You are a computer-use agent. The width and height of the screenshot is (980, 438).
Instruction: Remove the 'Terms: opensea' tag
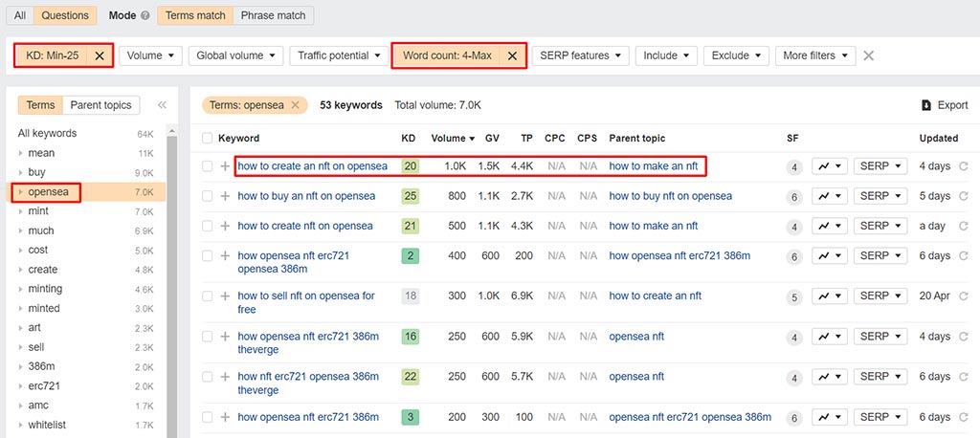click(x=295, y=105)
